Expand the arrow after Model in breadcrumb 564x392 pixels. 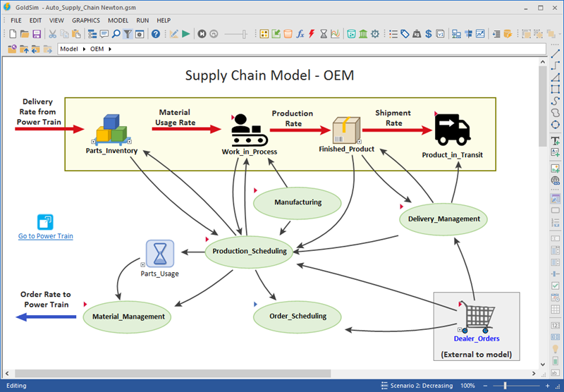click(x=84, y=49)
